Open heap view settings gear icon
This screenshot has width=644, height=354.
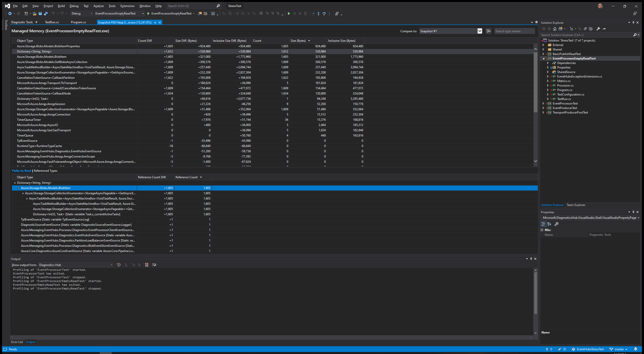point(536,22)
